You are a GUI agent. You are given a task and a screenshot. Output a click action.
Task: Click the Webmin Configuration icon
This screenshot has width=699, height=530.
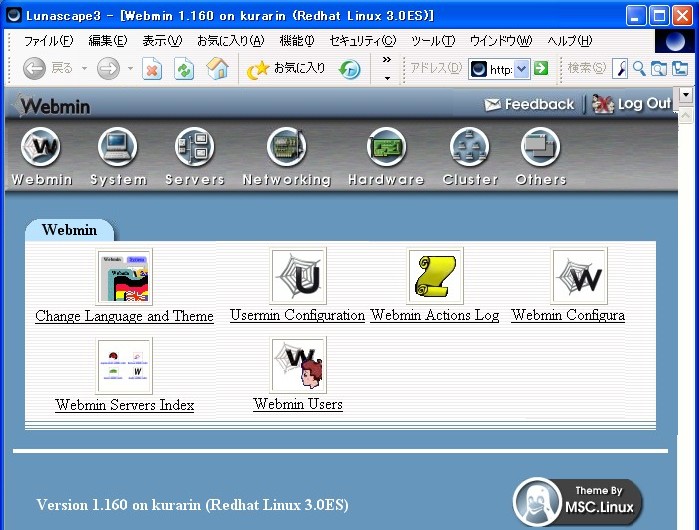[580, 276]
